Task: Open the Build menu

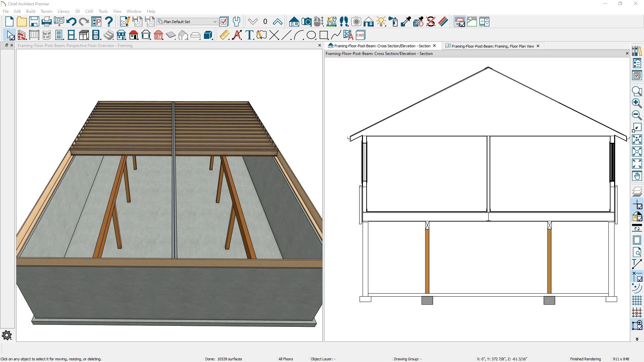Action: [x=31, y=11]
